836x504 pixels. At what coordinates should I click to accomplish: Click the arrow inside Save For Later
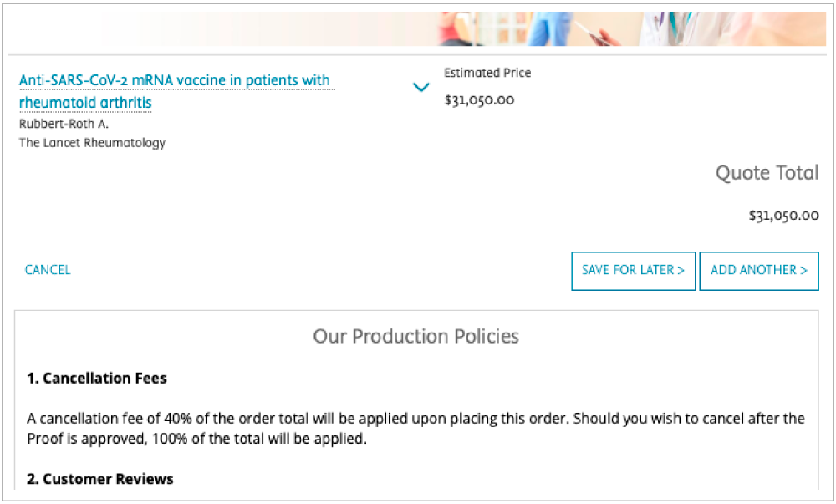[x=681, y=271]
